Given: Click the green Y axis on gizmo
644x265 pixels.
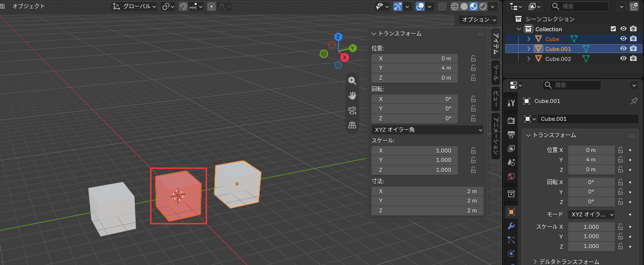Looking at the screenshot, I should [x=353, y=48].
